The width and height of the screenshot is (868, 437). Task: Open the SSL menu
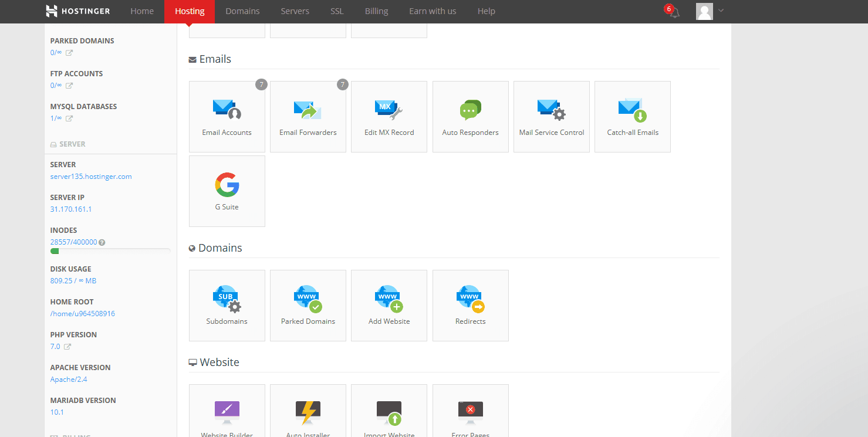click(337, 11)
